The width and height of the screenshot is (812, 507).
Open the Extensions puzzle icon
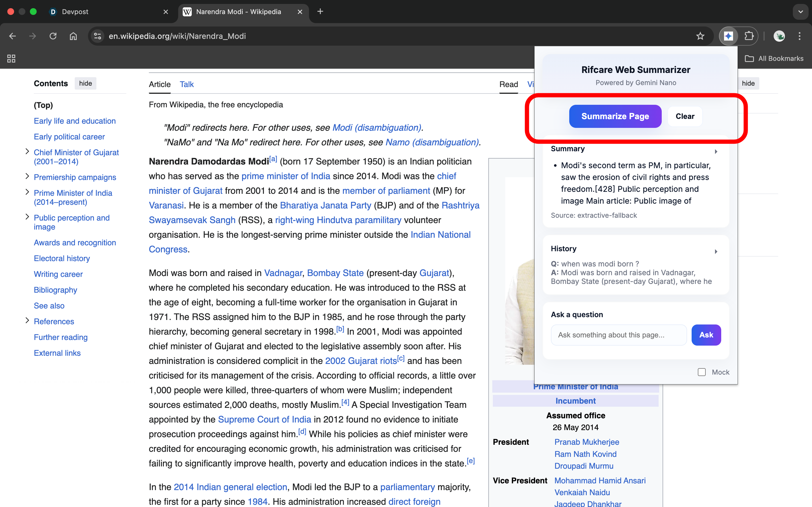click(749, 36)
